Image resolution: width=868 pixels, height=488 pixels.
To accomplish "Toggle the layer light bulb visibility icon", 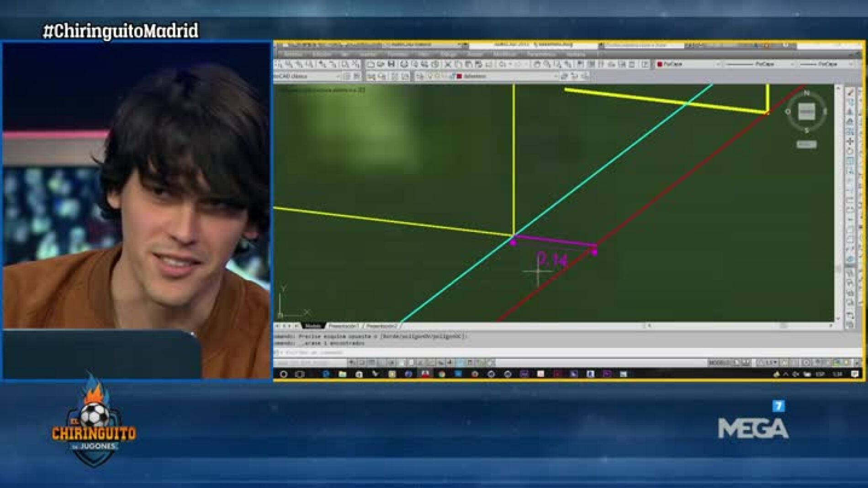I will 429,76.
